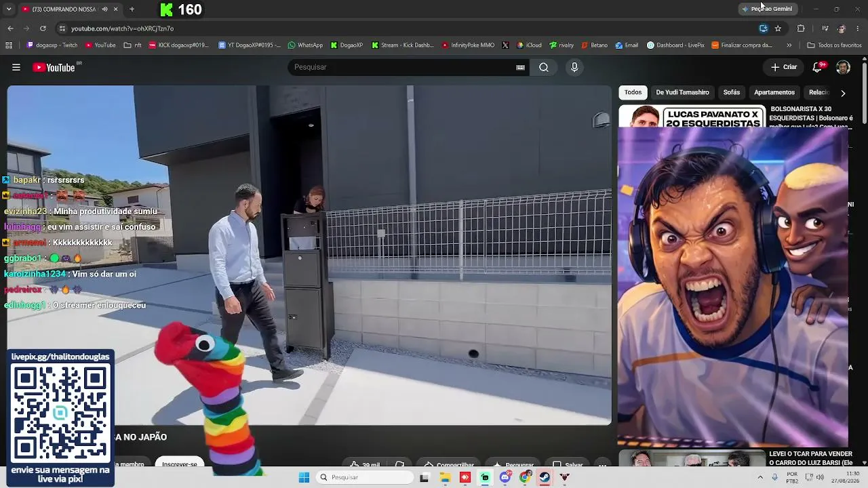868x488 pixels.
Task: Go back in the browser
Action: click(10, 28)
